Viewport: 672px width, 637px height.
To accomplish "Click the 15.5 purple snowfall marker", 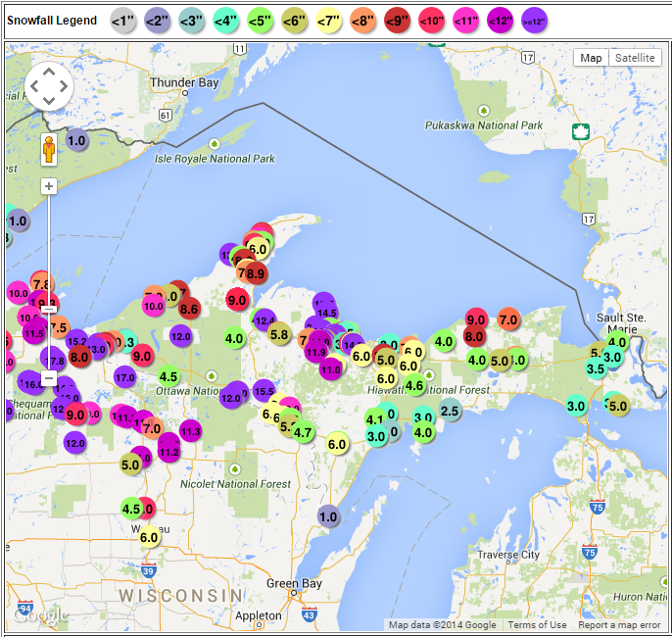I will (264, 391).
